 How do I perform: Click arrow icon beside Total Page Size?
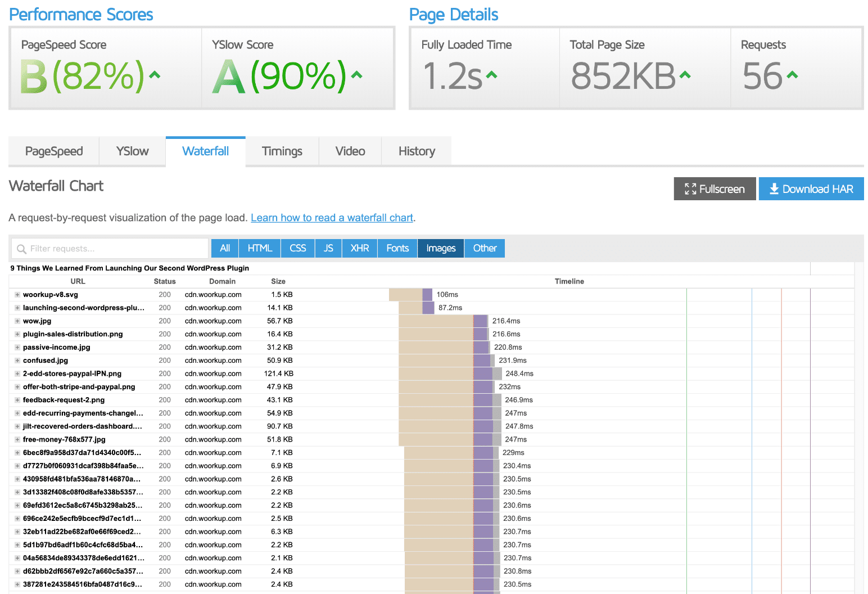(685, 75)
